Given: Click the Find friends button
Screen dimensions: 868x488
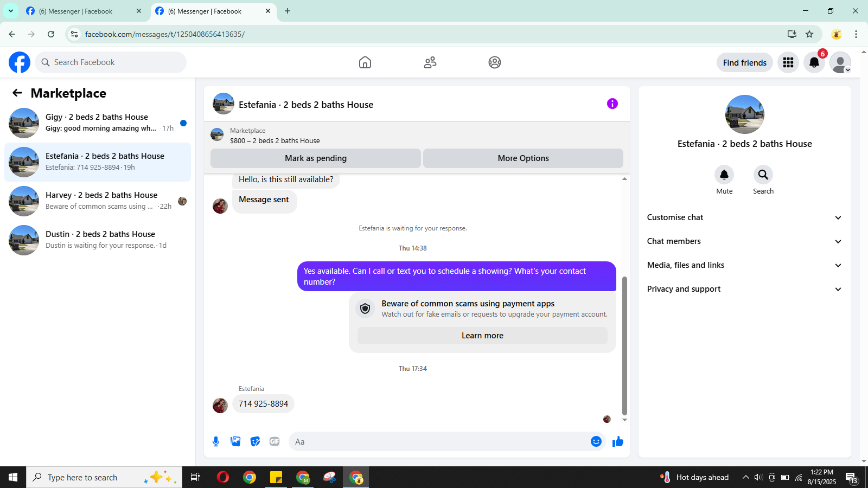Looking at the screenshot, I should tap(745, 62).
